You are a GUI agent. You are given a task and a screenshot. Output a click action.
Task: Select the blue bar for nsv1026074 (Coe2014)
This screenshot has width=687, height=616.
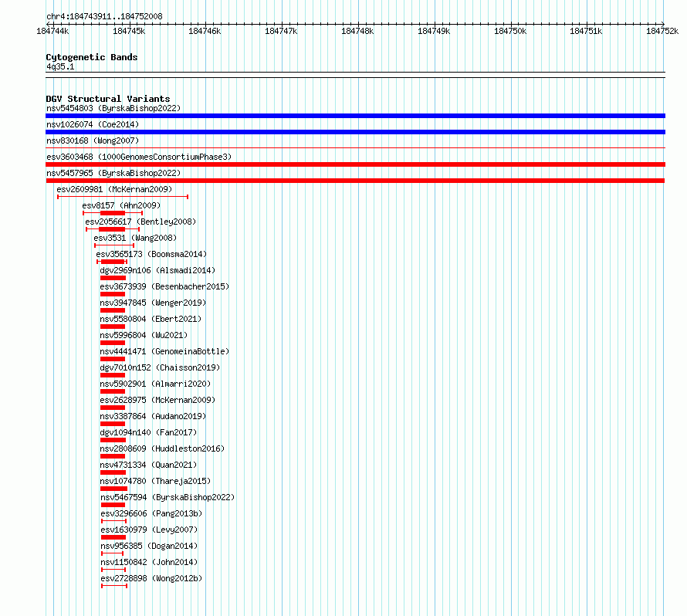coord(355,132)
